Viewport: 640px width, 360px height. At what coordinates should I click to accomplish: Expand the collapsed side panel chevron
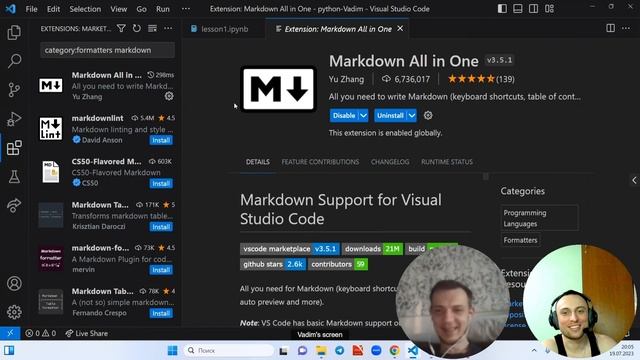634,180
